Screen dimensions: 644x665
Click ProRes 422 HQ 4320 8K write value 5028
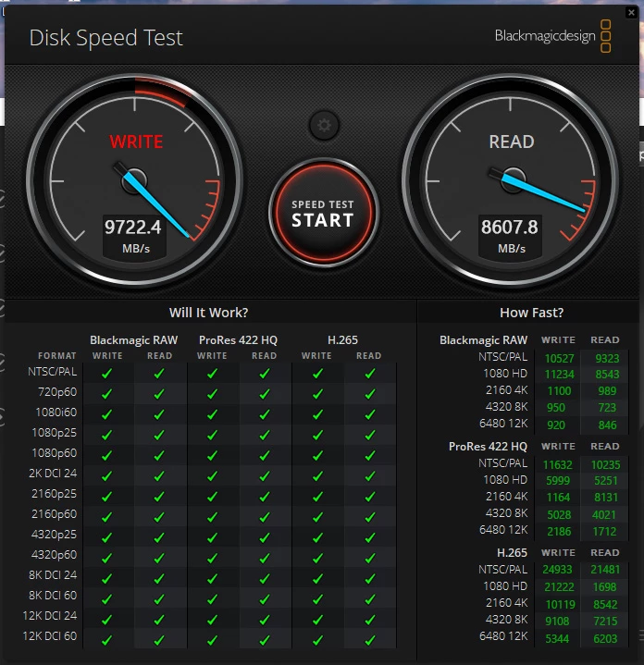(559, 515)
